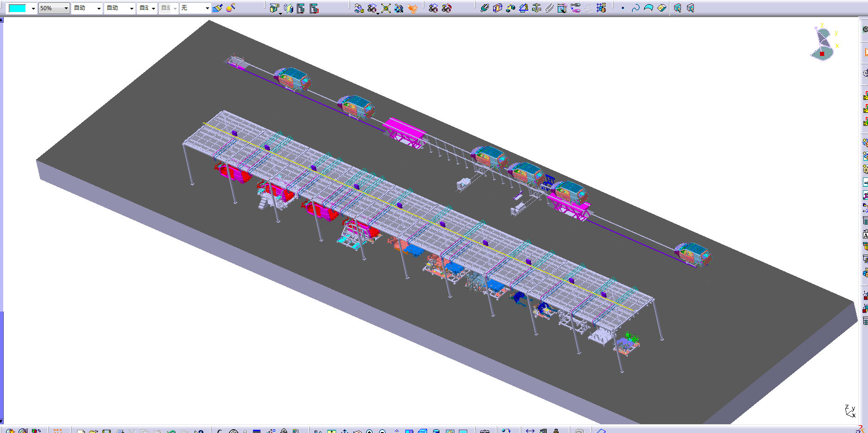This screenshot has height=433, width=868.
Task: Select the Measure Between tool
Action: [x=484, y=8]
